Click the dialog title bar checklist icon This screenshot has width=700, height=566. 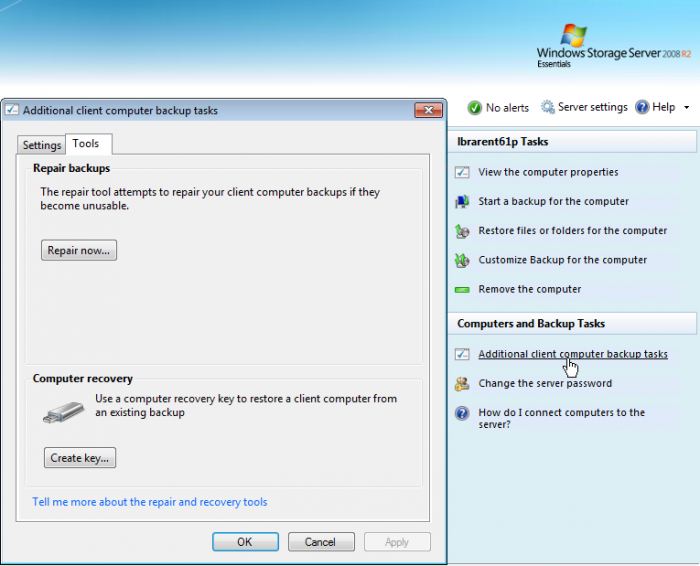coord(12,110)
